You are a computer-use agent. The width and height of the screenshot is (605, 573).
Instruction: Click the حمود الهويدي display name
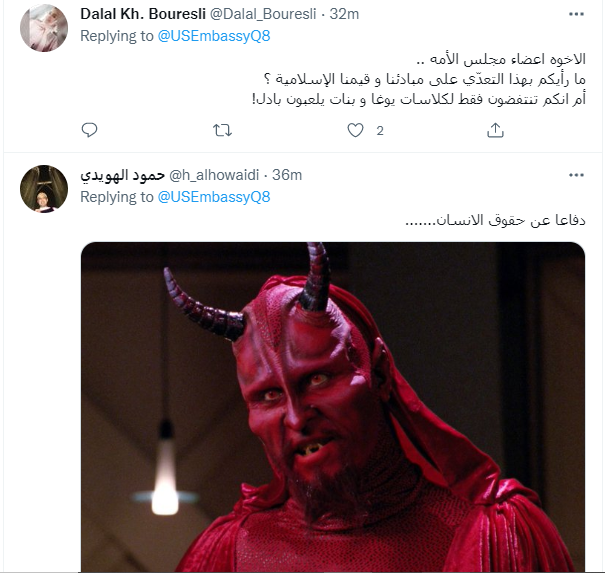click(123, 175)
